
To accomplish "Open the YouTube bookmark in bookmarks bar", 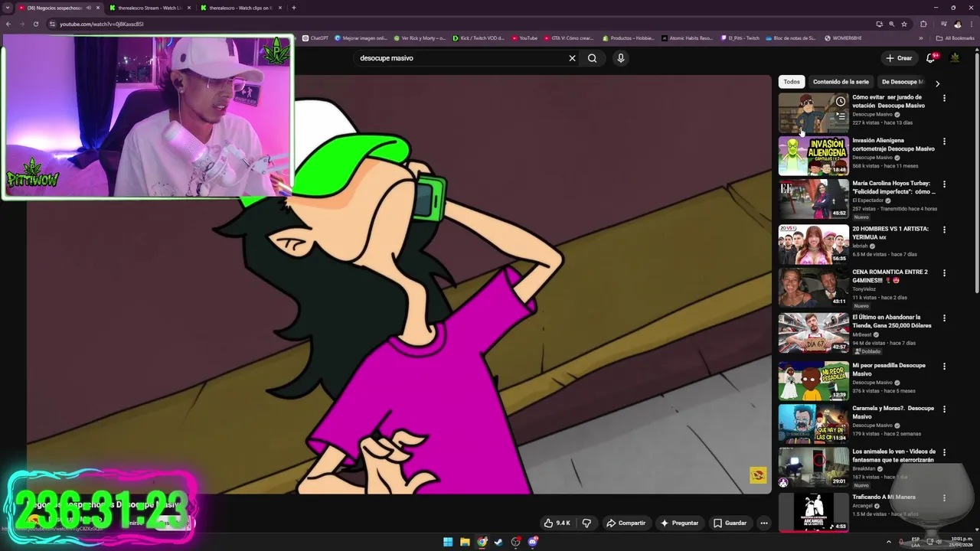I will (524, 37).
